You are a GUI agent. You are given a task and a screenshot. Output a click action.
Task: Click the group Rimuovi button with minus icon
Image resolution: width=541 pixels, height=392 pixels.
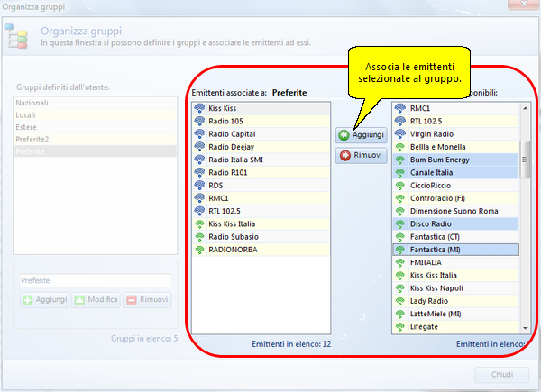pyautogui.click(x=147, y=299)
